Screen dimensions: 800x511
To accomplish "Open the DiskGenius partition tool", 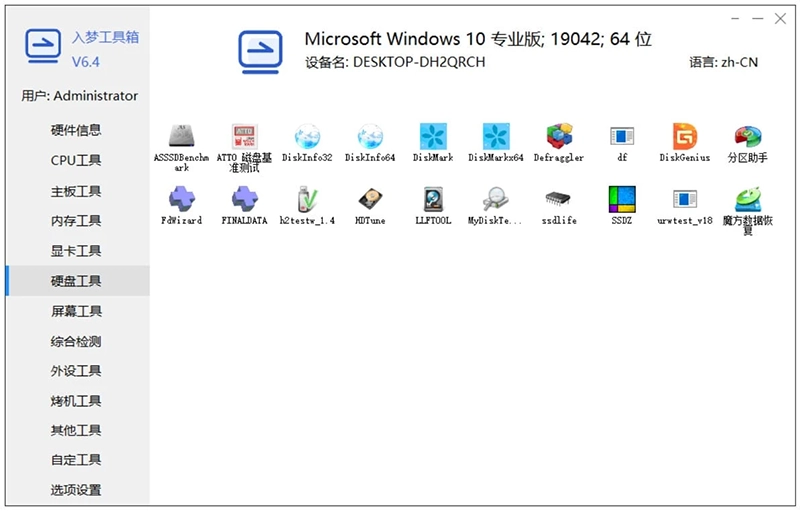I will point(685,138).
